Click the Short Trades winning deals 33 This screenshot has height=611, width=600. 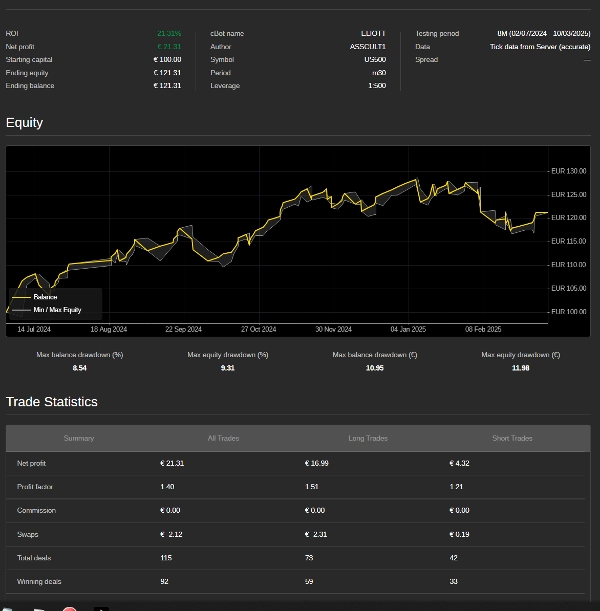pos(453,581)
